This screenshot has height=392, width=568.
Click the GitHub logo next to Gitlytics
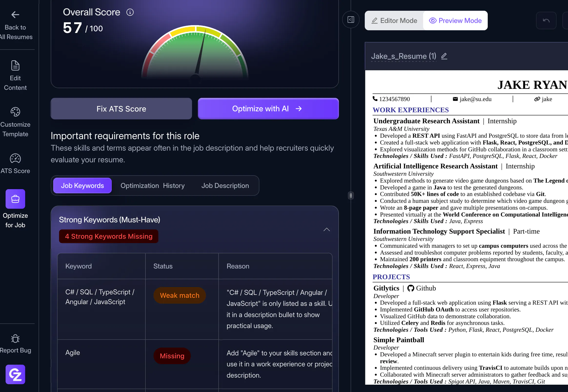tap(411, 288)
